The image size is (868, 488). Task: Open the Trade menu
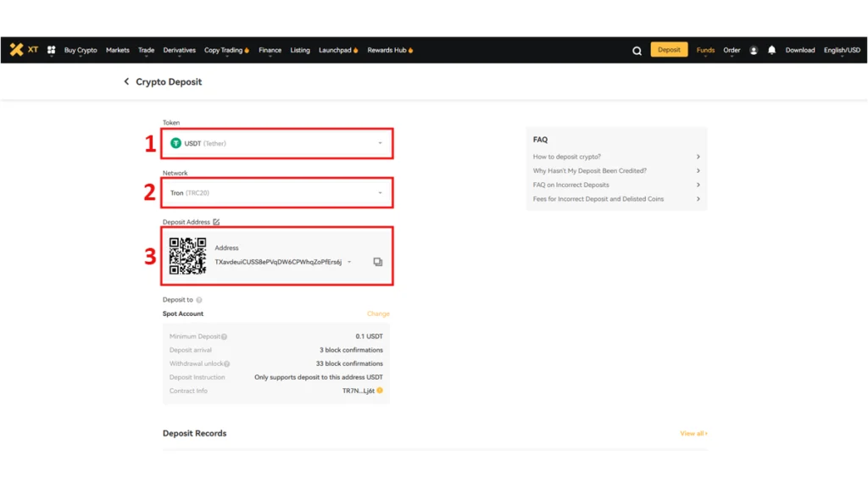(146, 50)
